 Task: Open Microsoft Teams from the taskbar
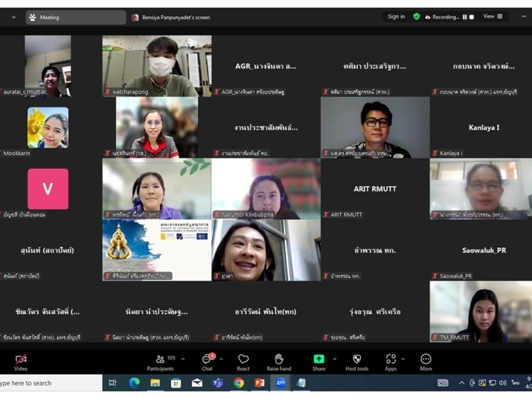(x=218, y=383)
